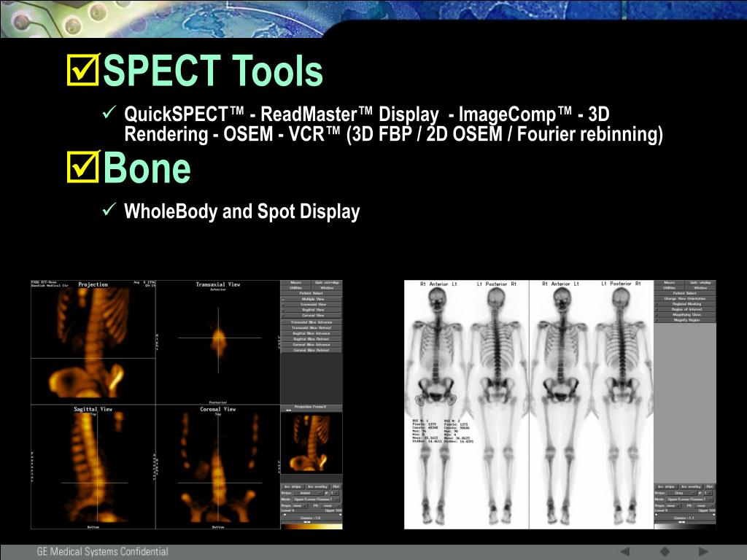Viewport: 747px width, 560px height.
Task: Click the Projection Frame slider bar
Action: click(311, 408)
